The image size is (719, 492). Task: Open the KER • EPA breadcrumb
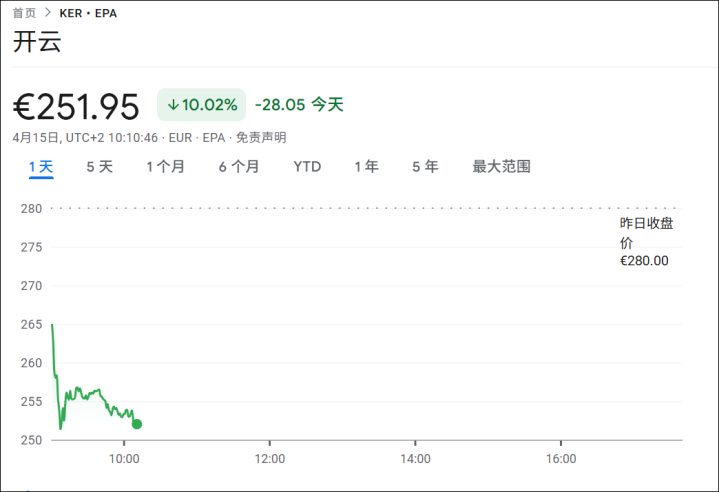(88, 14)
